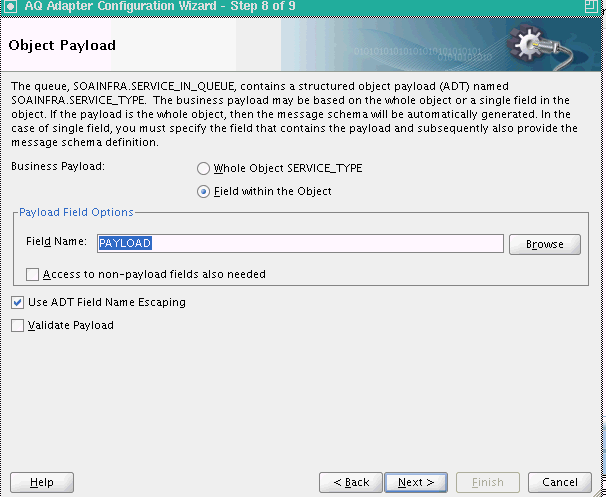Viewport: 606px width, 497px height.
Task: Click the Business Payload label
Action: coord(58,166)
